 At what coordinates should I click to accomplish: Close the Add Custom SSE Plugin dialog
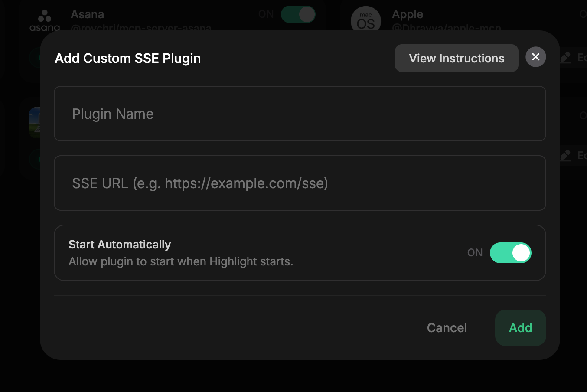pyautogui.click(x=535, y=57)
